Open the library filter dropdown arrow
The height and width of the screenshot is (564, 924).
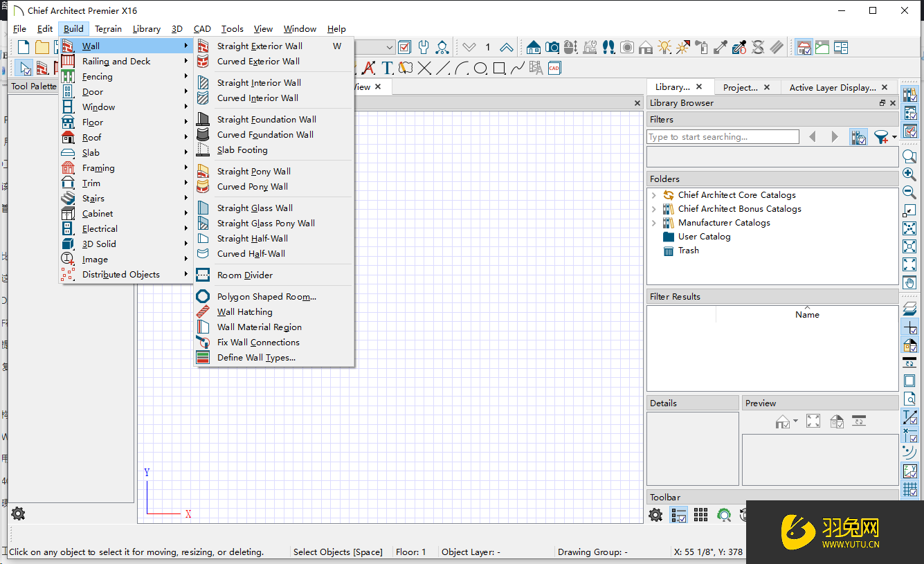pos(894,137)
